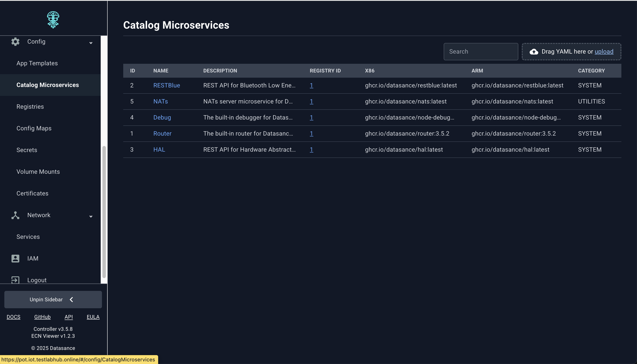Switch to the Registries page

[30, 107]
